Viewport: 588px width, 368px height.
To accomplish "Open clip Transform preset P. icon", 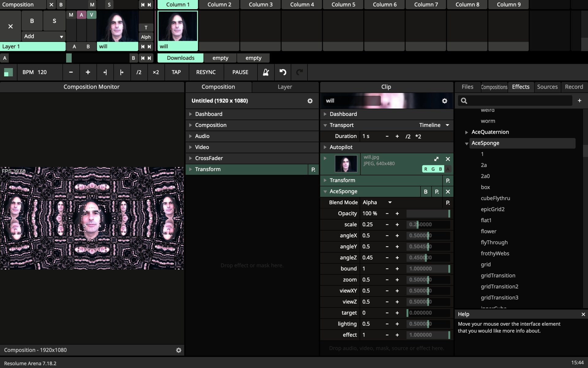I will (x=448, y=181).
